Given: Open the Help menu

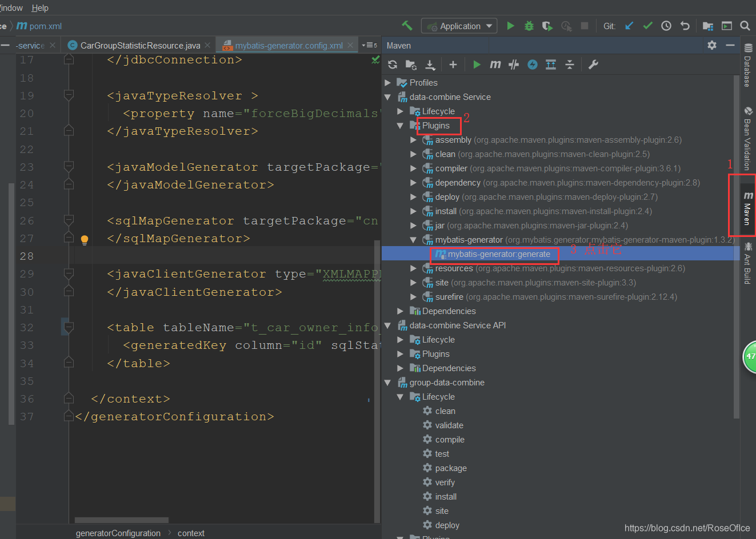Looking at the screenshot, I should 40,8.
